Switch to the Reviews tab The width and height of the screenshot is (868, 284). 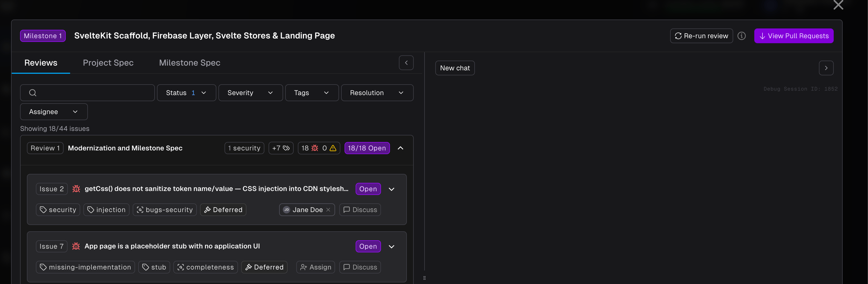click(x=41, y=63)
